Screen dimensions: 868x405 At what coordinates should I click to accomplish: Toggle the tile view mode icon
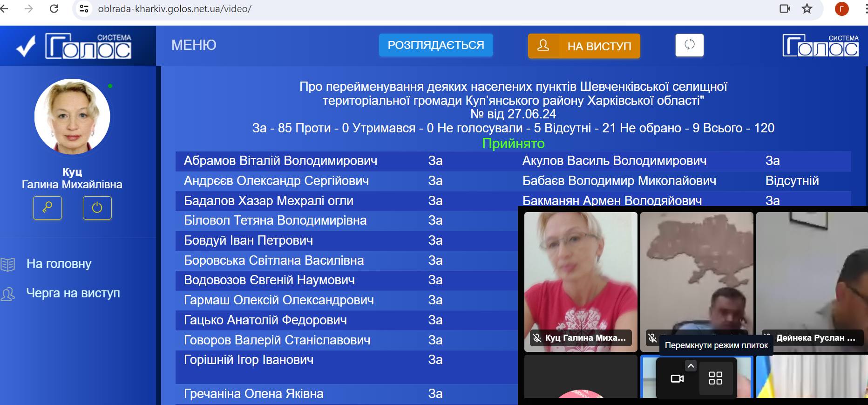tap(715, 378)
